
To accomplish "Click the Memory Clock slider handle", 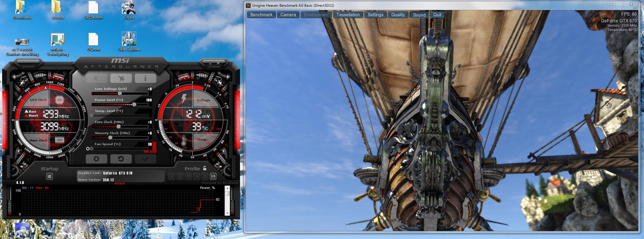I will tap(110, 137).
